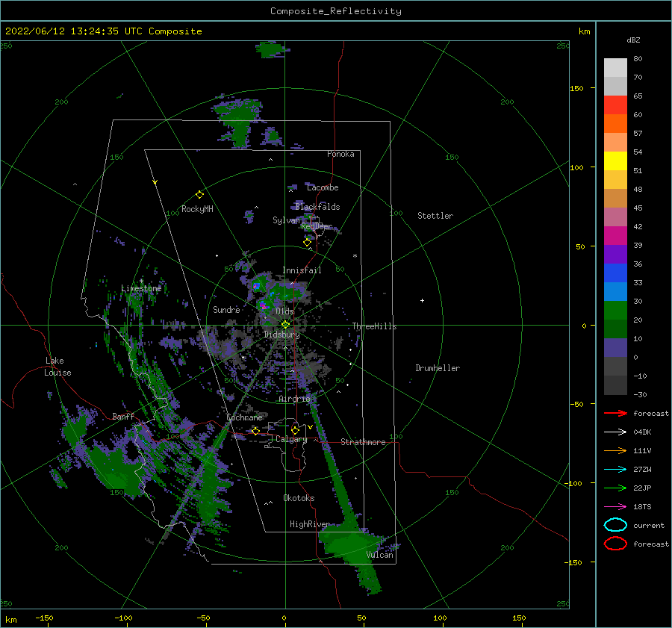Click the Ponoka label
This screenshot has width=672, height=628.
(x=340, y=154)
